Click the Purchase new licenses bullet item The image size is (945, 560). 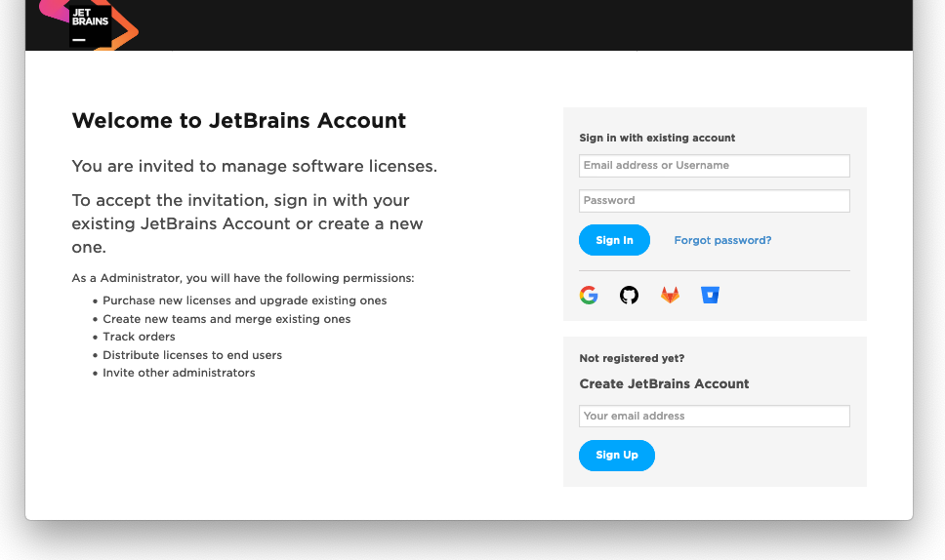click(244, 300)
